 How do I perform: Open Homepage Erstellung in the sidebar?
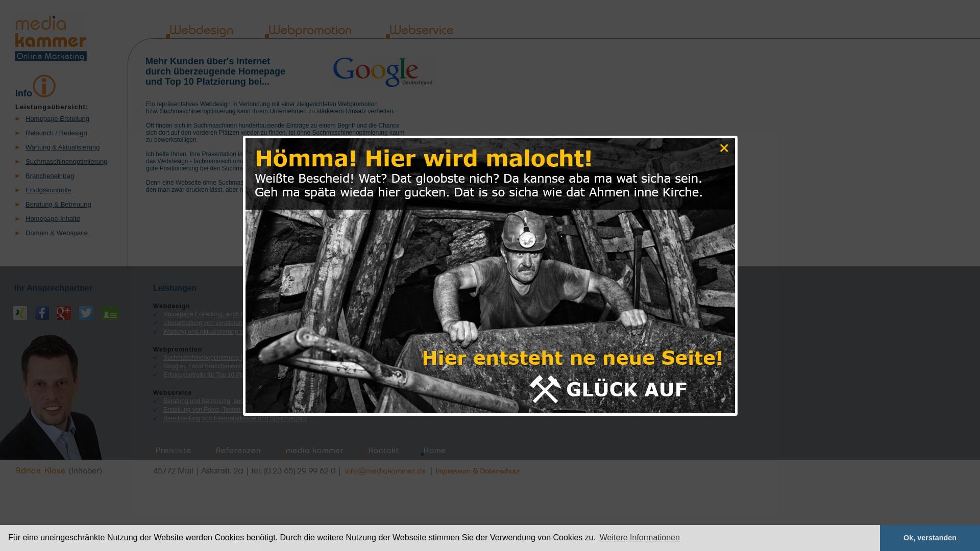click(57, 119)
